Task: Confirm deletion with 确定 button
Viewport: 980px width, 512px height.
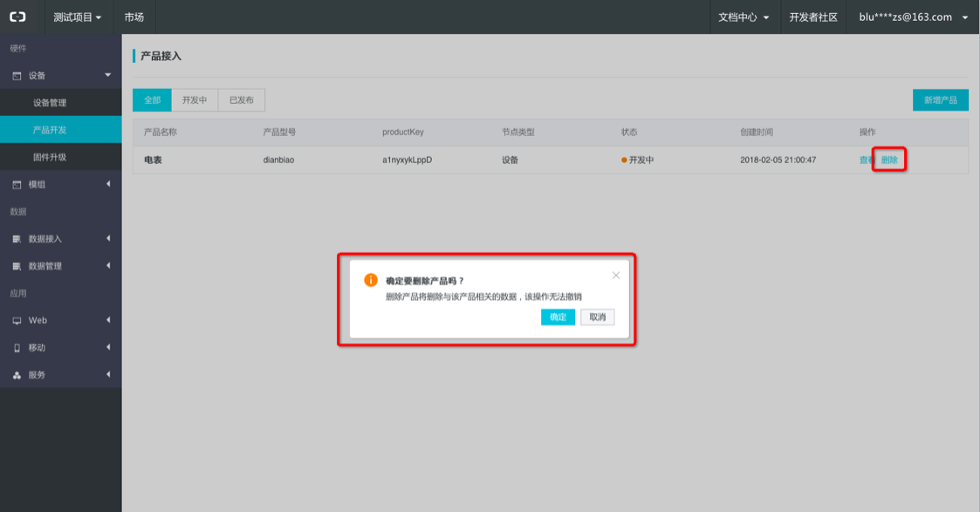Action: [x=558, y=317]
